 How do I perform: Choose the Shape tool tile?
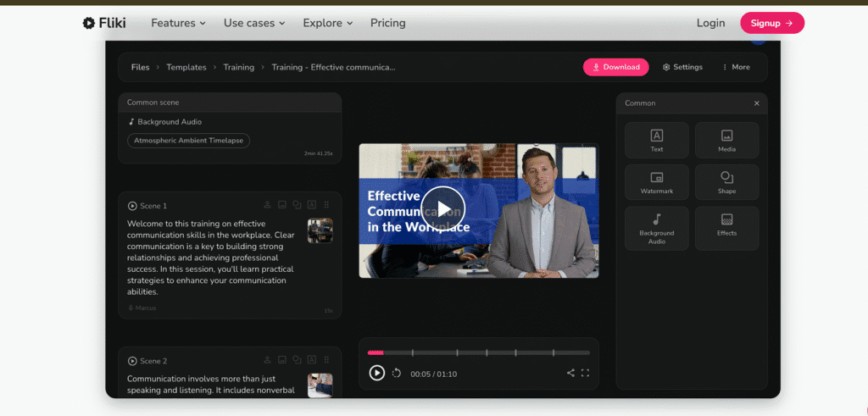click(726, 182)
